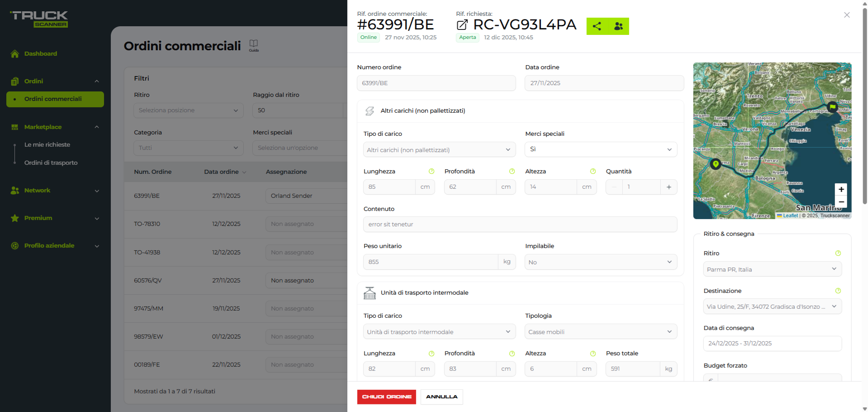Click the Lunghezza help icon in first cargo
The image size is (868, 412).
click(x=431, y=172)
